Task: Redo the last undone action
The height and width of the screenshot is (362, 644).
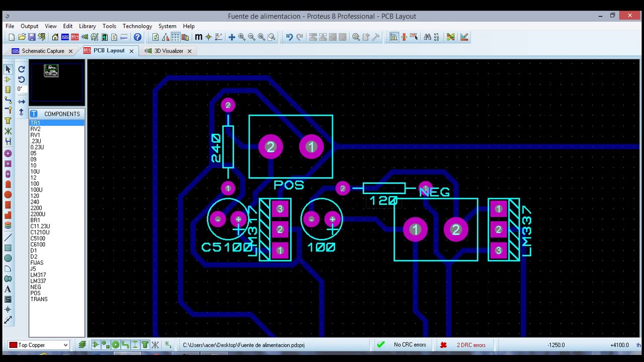Action: click(299, 37)
